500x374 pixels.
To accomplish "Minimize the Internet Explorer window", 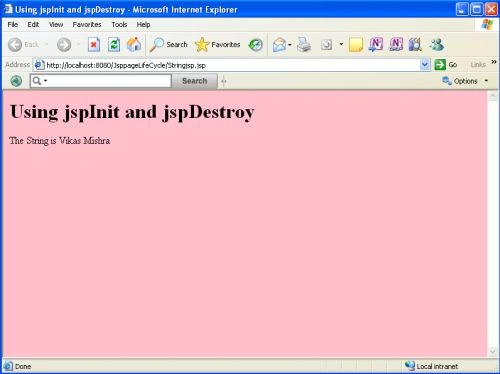I will [x=462, y=9].
